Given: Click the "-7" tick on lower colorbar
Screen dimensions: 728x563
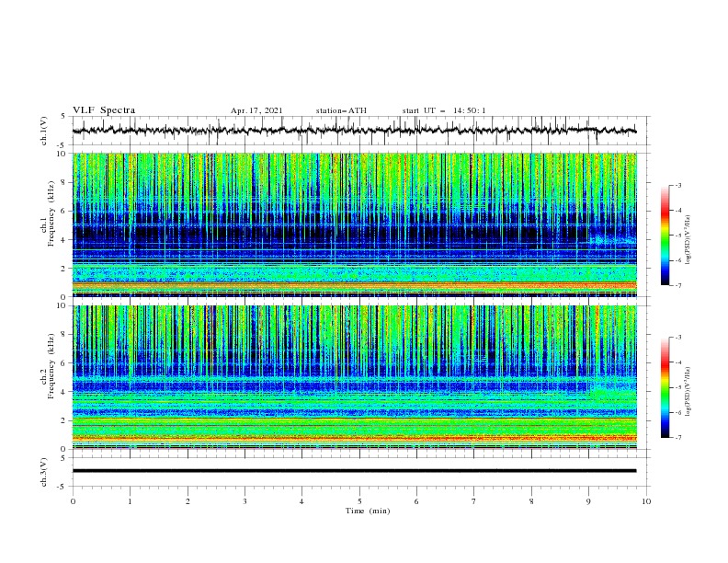Looking at the screenshot, I should tap(678, 438).
